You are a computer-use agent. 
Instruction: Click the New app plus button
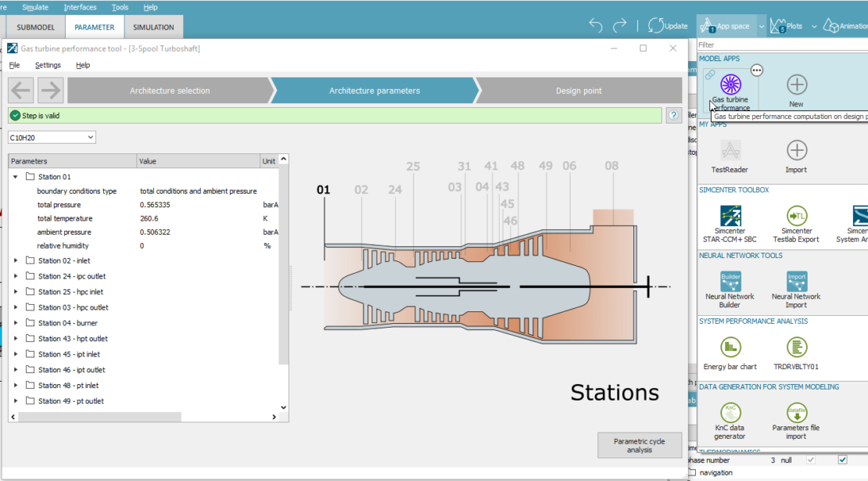click(x=796, y=86)
